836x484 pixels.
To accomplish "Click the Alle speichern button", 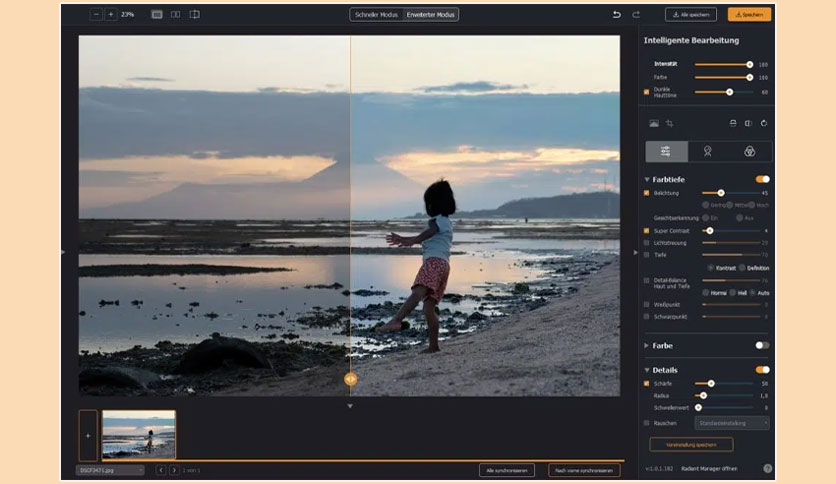I will pyautogui.click(x=690, y=14).
